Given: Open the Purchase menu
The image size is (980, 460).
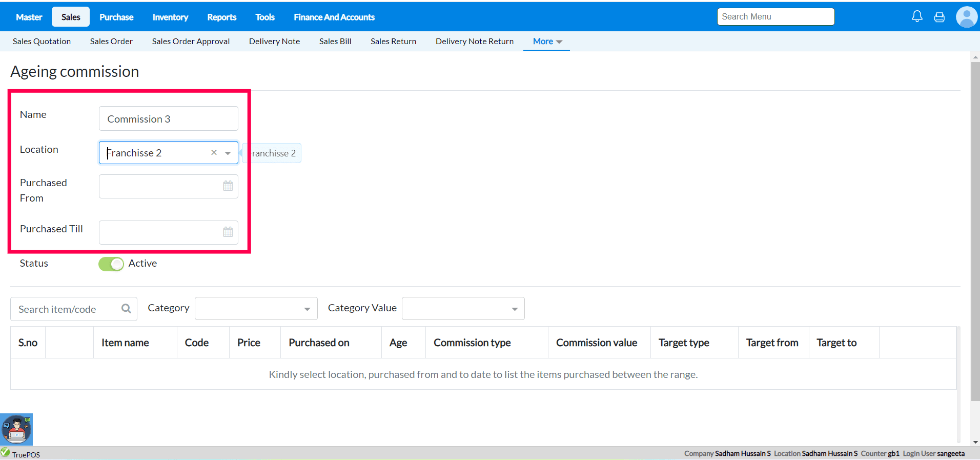Looking at the screenshot, I should pos(116,17).
